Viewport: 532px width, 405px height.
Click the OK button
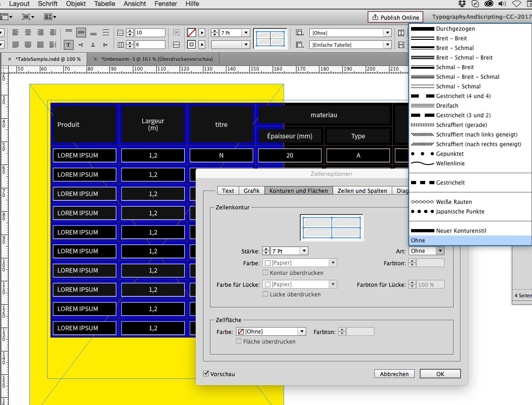pyautogui.click(x=440, y=374)
